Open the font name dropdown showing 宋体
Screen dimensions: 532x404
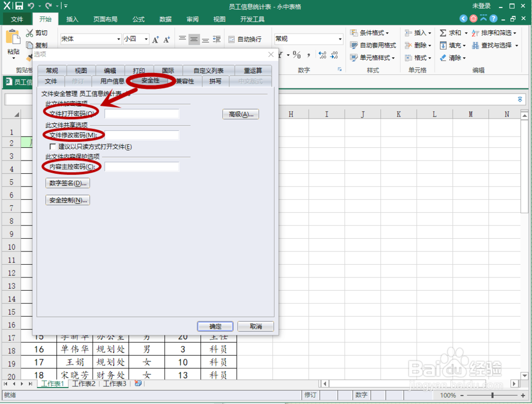[x=120, y=39]
